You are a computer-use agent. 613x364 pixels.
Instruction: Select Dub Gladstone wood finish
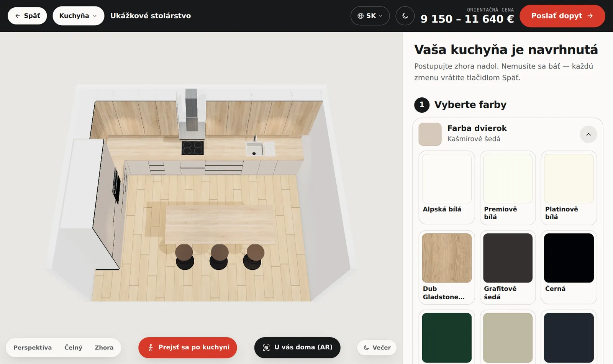pos(447,267)
